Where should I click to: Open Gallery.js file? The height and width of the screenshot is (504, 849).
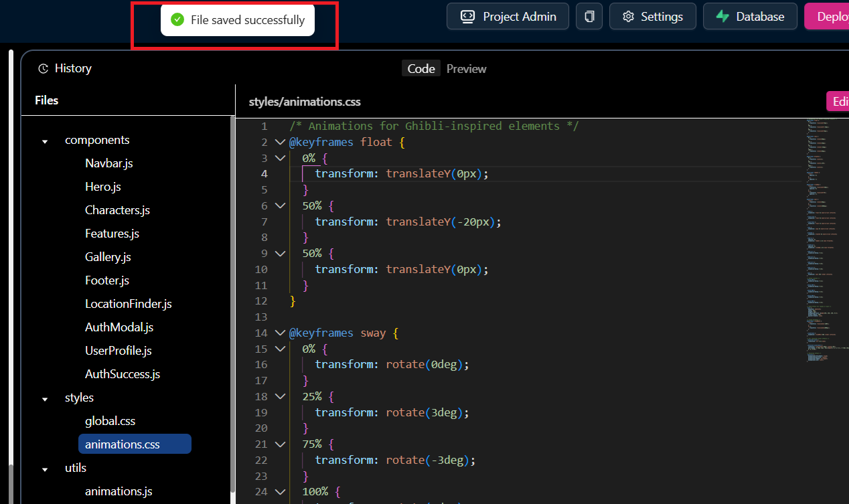tap(108, 257)
